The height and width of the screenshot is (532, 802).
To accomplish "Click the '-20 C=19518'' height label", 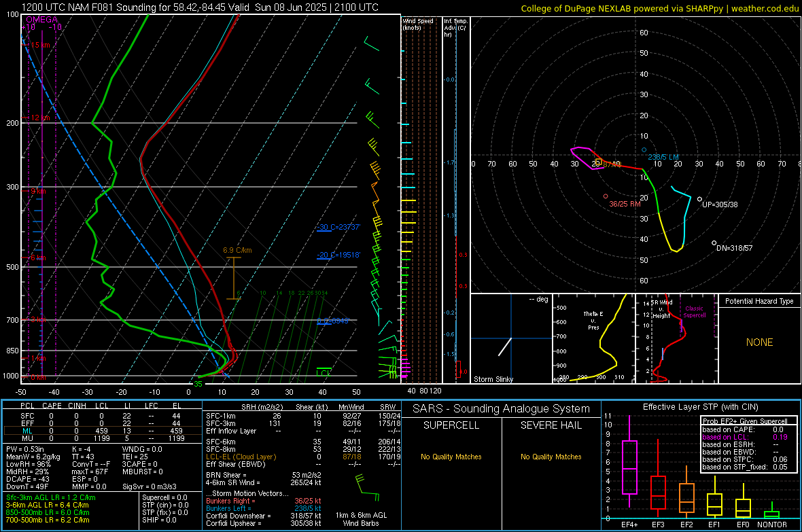I will (338, 255).
